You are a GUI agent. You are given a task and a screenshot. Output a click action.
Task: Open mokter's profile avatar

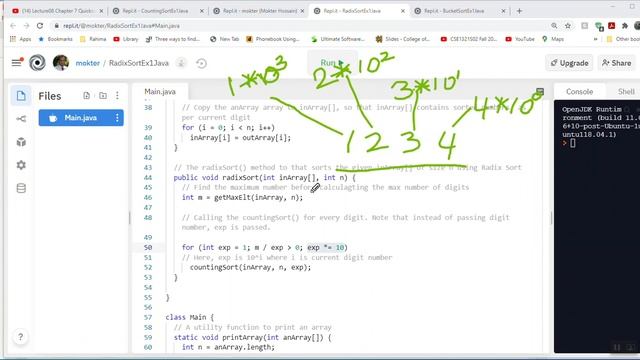click(61, 63)
